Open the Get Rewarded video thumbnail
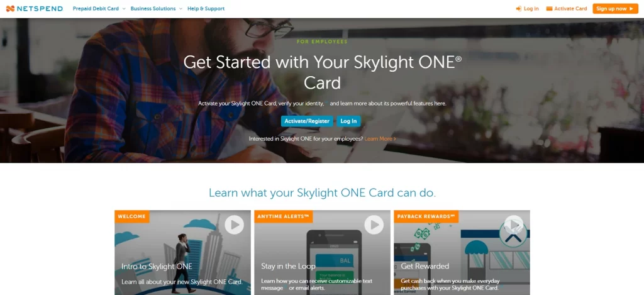The image size is (644, 295). [x=462, y=252]
